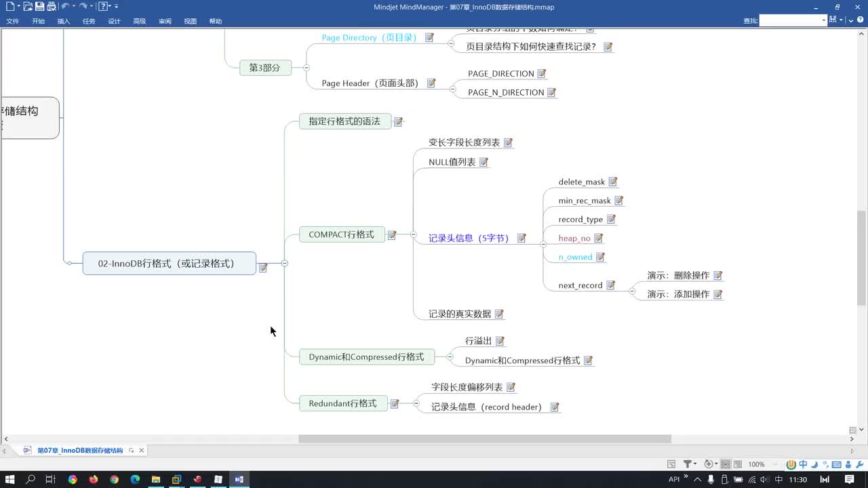868x488 pixels.
Task: Select the Redundant行格式 topic
Action: tap(343, 403)
